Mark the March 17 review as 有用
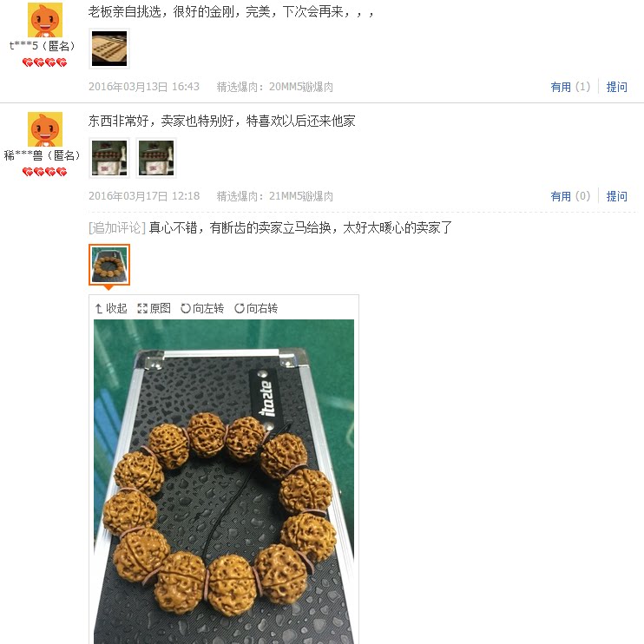 coord(570,196)
